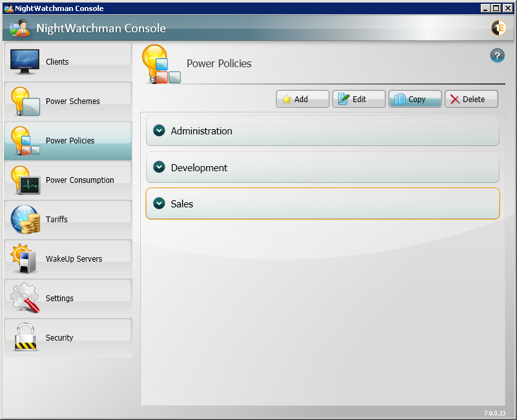Switch to the Power Policies section
The width and height of the screenshot is (517, 420).
69,141
